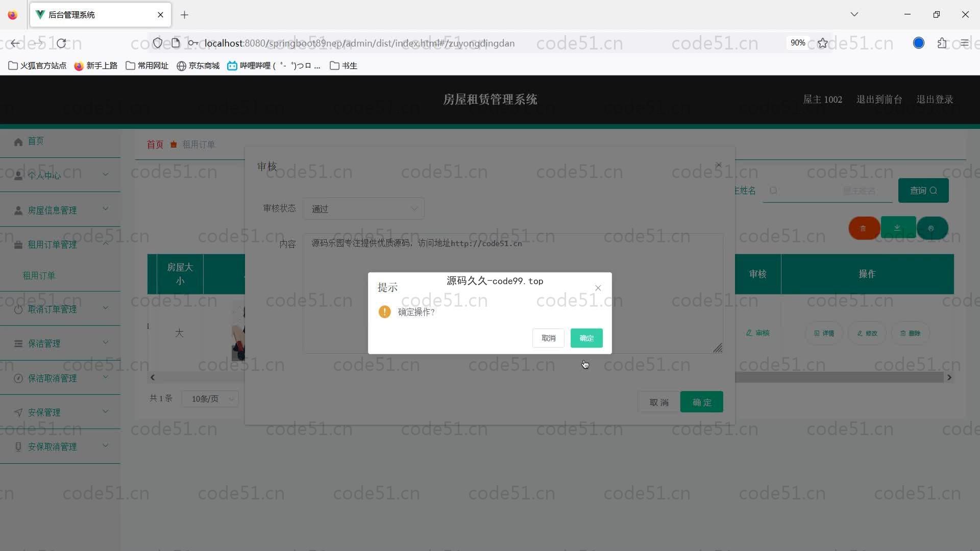The width and height of the screenshot is (980, 551).
Task: Expand 房屋信息管理 menu
Action: click(60, 210)
